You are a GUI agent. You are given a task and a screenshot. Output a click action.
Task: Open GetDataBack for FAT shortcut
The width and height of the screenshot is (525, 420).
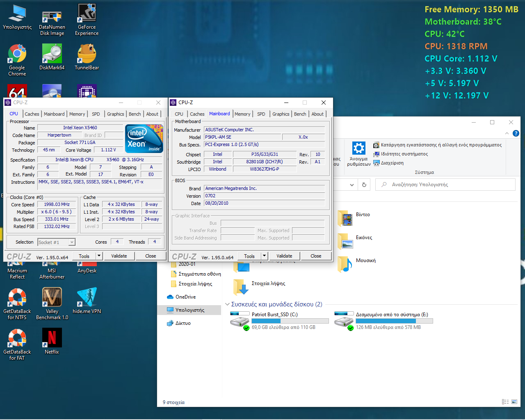[17, 345]
